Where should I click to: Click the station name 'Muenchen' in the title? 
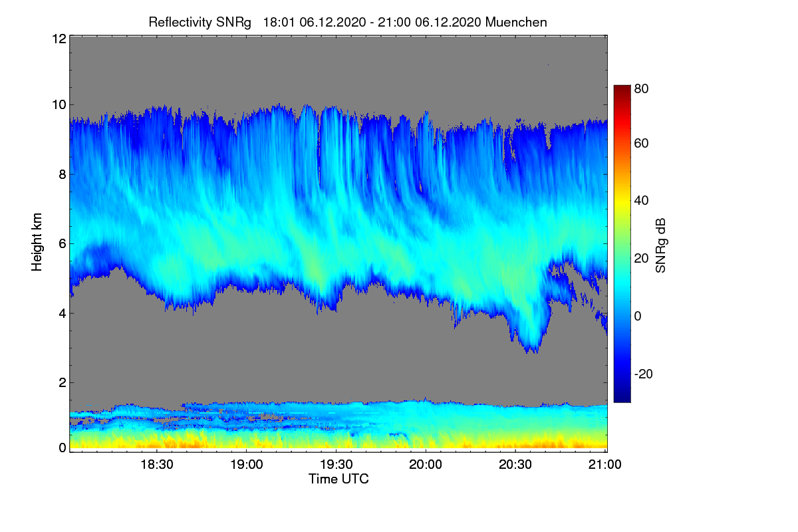(516, 22)
